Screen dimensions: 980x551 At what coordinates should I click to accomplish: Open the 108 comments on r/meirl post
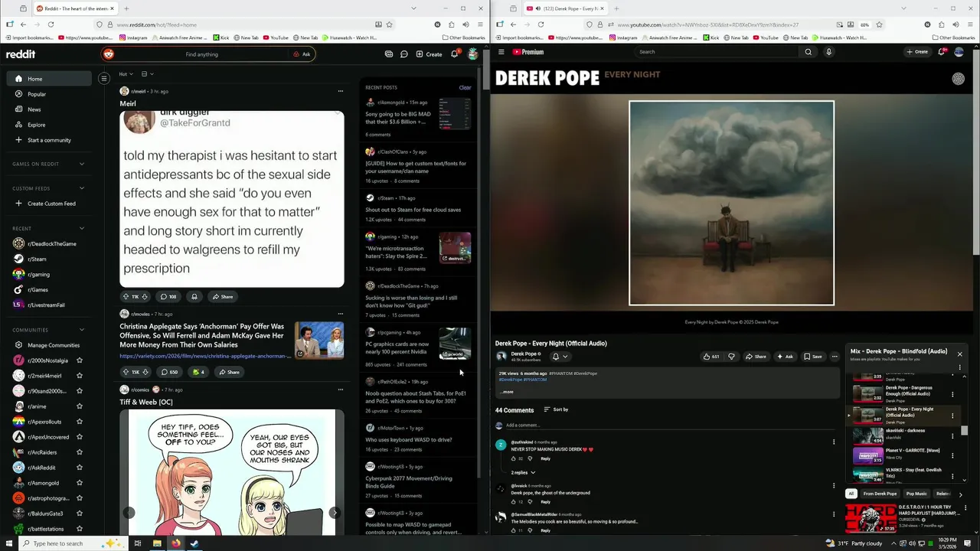pyautogui.click(x=168, y=297)
